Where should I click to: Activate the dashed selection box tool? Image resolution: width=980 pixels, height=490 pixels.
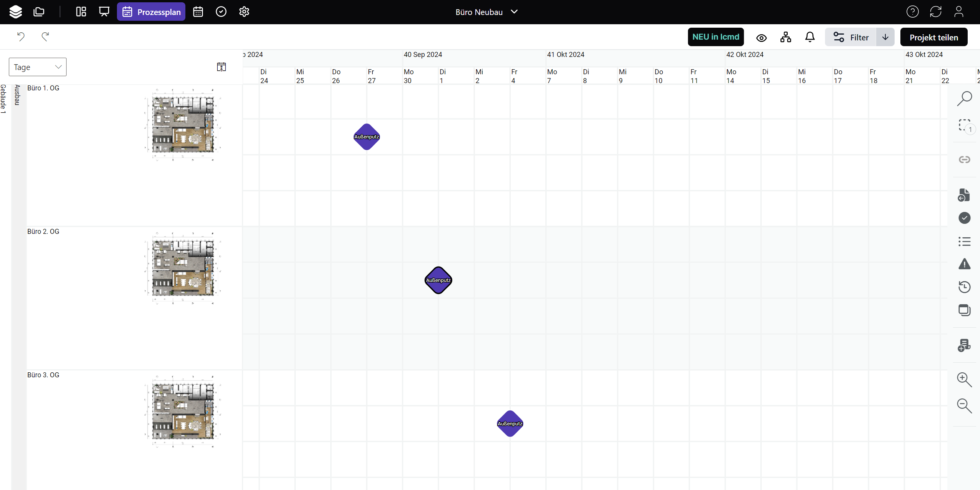tap(964, 125)
